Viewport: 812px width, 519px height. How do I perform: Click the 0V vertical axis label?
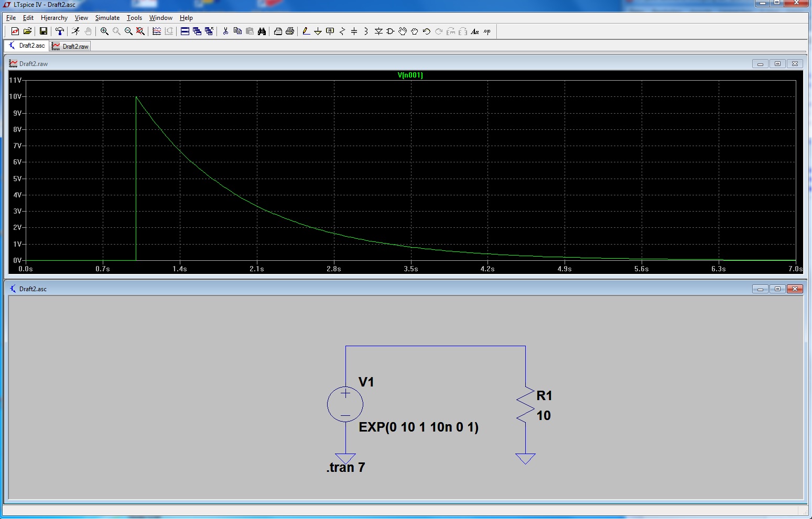17,260
